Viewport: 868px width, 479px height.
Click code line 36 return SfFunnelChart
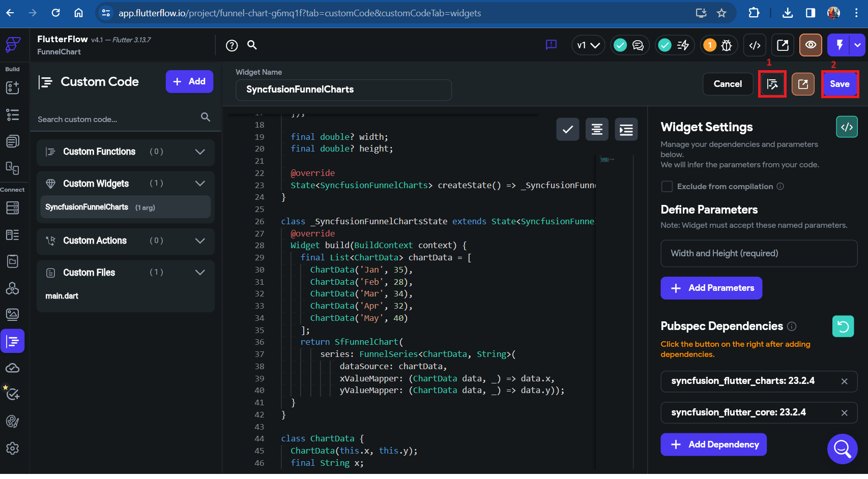pos(352,342)
